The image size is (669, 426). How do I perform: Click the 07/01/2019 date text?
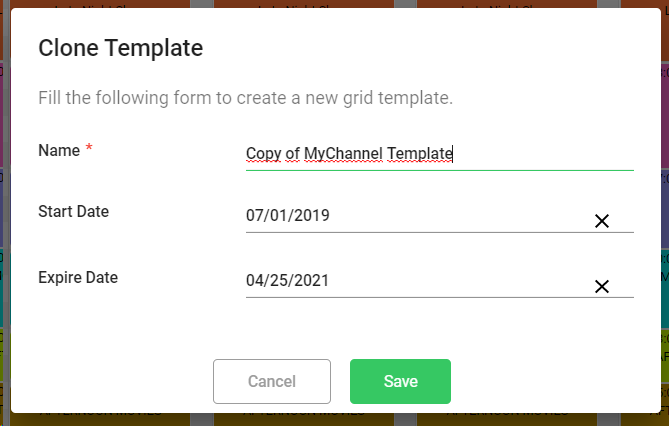288,215
